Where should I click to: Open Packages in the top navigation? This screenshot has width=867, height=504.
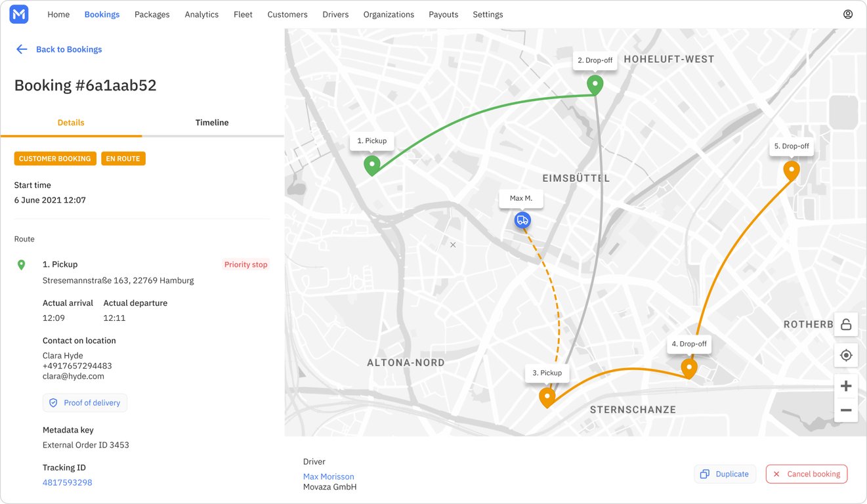[x=152, y=14]
